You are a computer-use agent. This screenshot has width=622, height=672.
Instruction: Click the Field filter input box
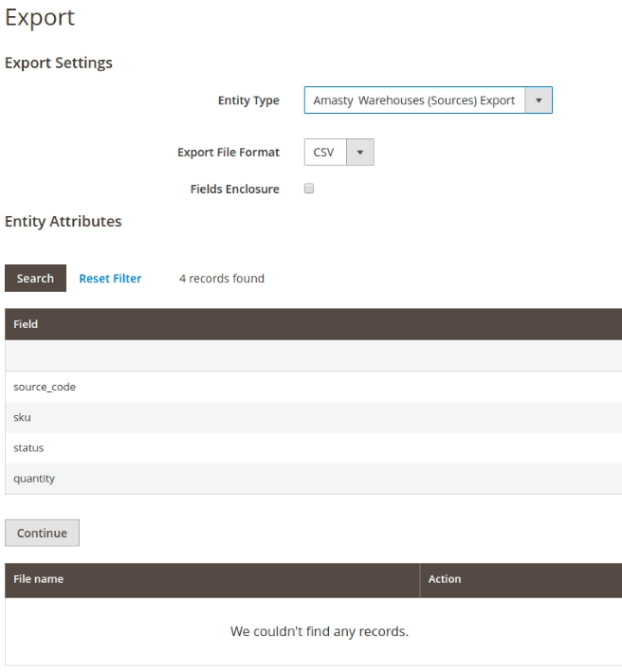coord(311,355)
